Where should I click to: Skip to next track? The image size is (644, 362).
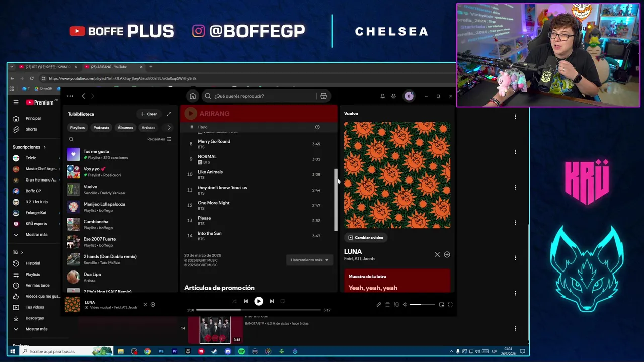coord(272,301)
